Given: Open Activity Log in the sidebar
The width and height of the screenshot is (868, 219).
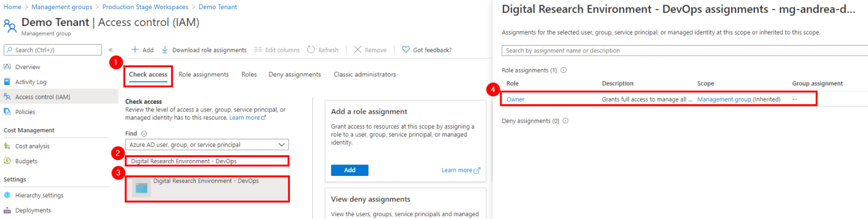Looking at the screenshot, I should pos(31,82).
